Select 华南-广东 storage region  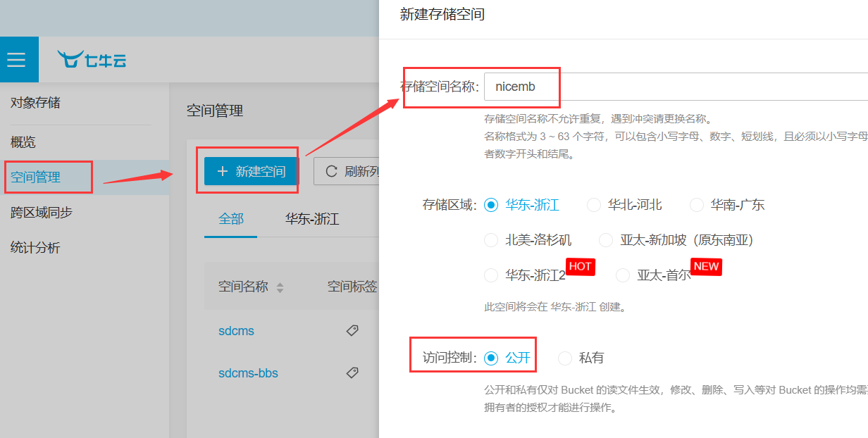pos(697,205)
